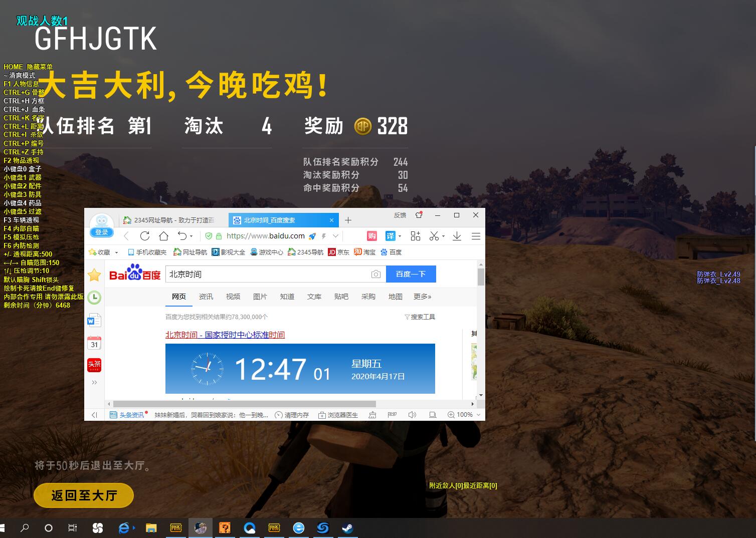The image size is (756, 538).
Task: Switch to the 2345网址导航 tab
Action: coord(169,220)
